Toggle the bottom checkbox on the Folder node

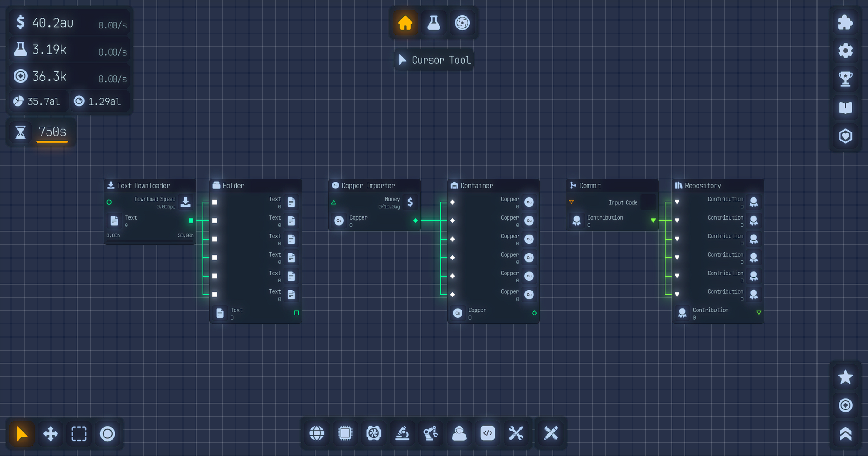coord(214,294)
